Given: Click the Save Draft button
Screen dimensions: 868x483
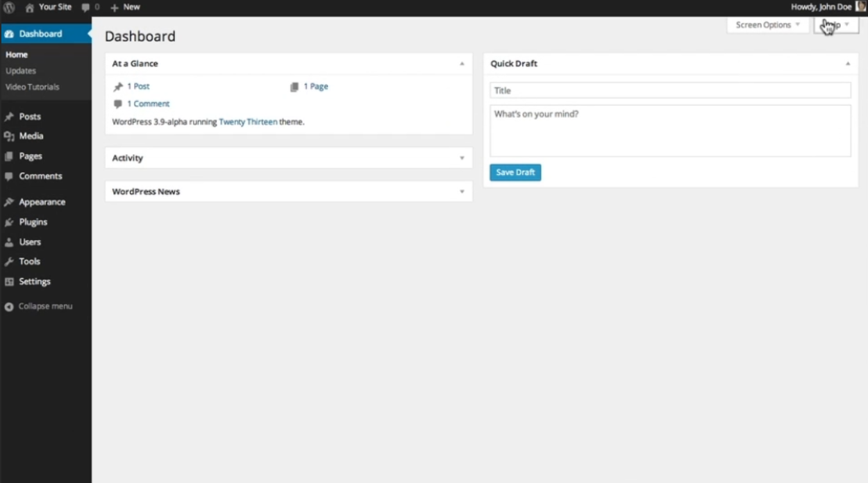Looking at the screenshot, I should pyautogui.click(x=515, y=173).
